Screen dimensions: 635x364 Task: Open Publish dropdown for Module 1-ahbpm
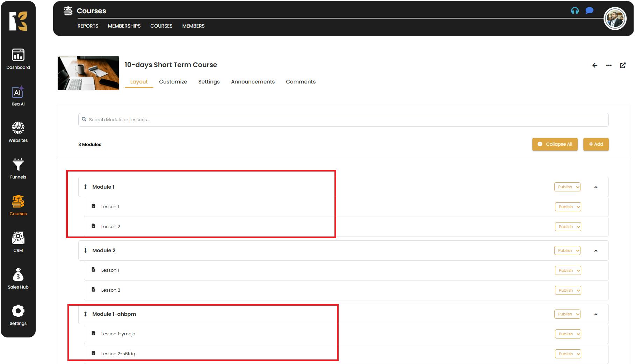click(x=567, y=314)
